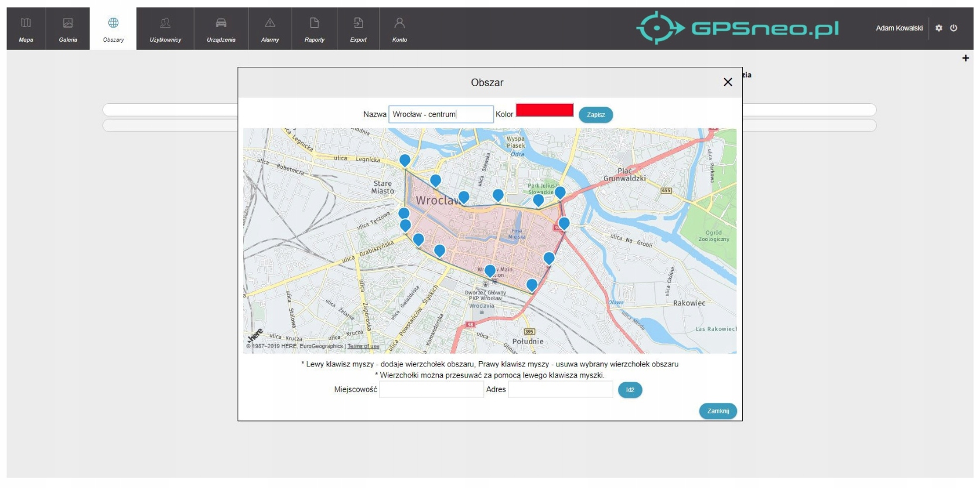The image size is (980, 489).
Task: Click the Zamknij button
Action: 718,411
